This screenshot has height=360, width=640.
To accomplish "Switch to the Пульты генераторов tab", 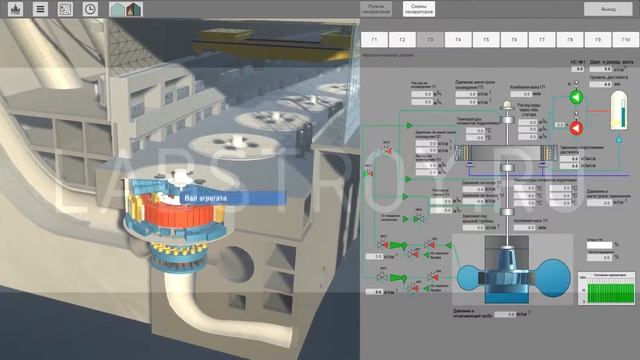I will [376, 9].
